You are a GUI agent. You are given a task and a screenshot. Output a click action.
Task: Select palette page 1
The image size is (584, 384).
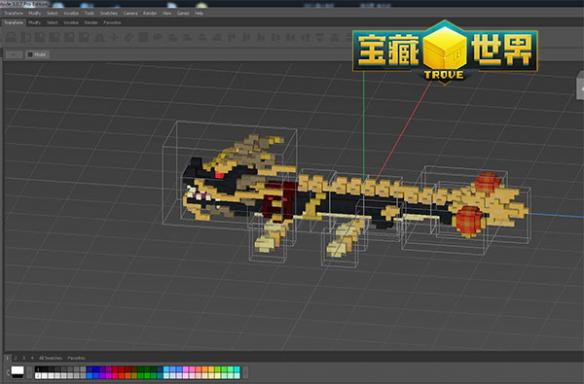(x=7, y=358)
